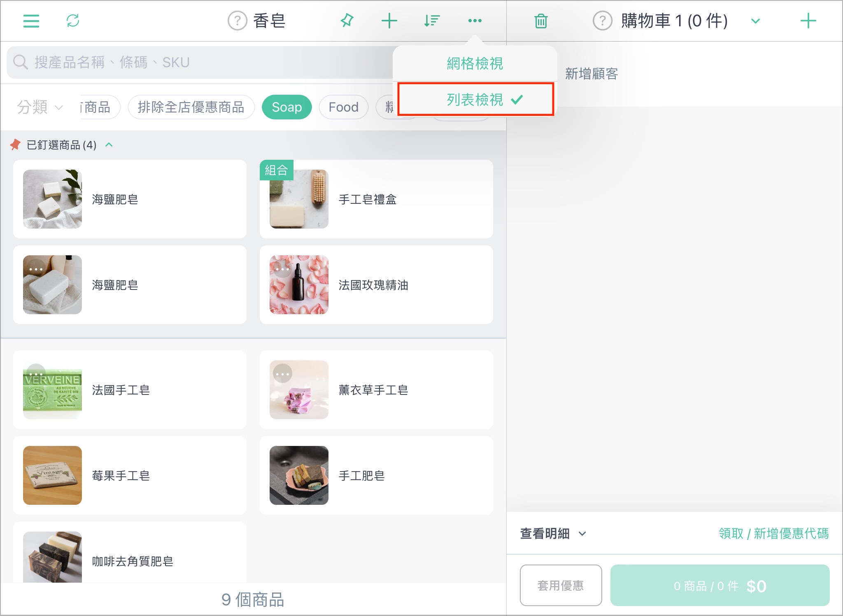The image size is (843, 616).
Task: Clear cart with the trash icon
Action: [541, 21]
